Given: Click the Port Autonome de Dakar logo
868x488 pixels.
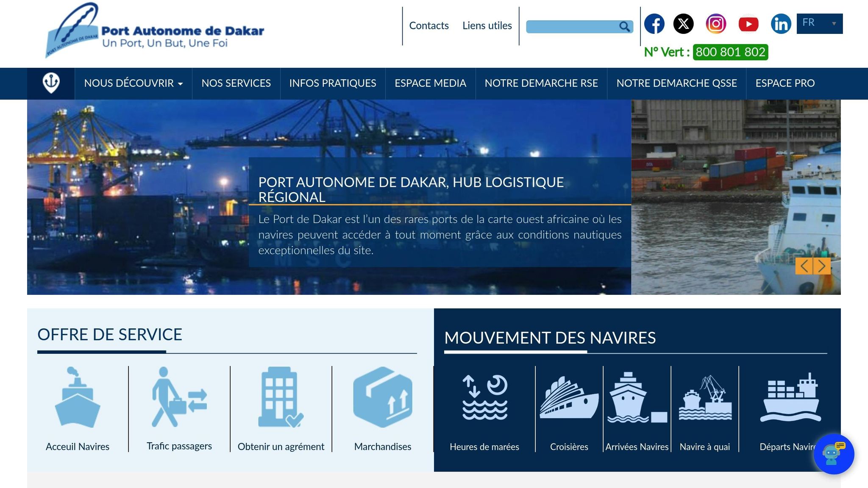Looking at the screenshot, I should (155, 30).
